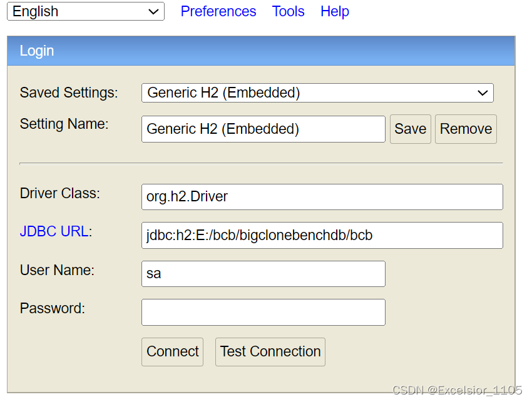532x402 pixels.
Task: Click the Login panel header
Action: click(261, 51)
